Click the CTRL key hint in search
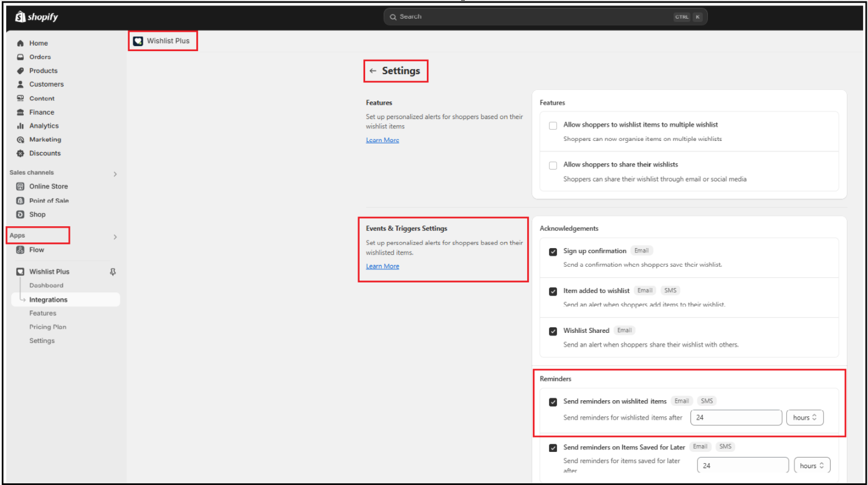Screen dimensions: 868x485 (682, 17)
